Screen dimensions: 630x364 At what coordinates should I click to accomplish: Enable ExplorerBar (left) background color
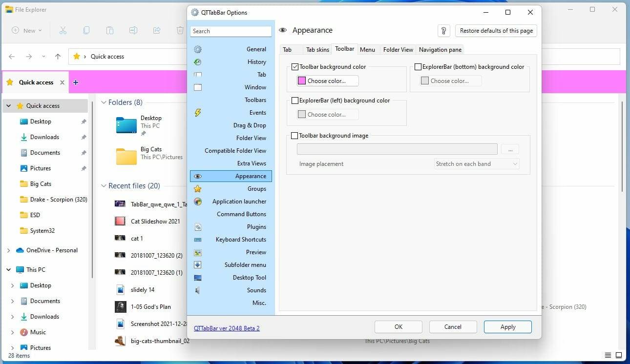pyautogui.click(x=294, y=101)
